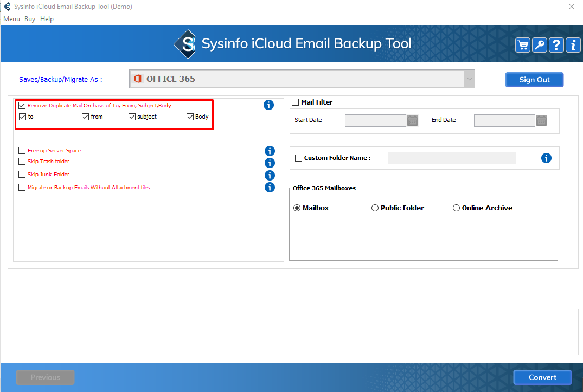Image resolution: width=583 pixels, height=392 pixels.
Task: Click the Sign Out button
Action: [x=534, y=80]
